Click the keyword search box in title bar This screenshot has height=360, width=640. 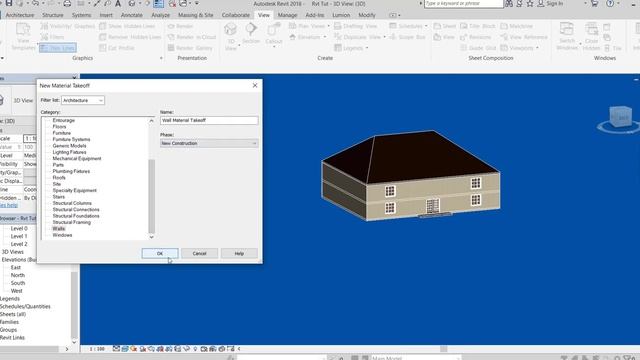[x=464, y=4]
